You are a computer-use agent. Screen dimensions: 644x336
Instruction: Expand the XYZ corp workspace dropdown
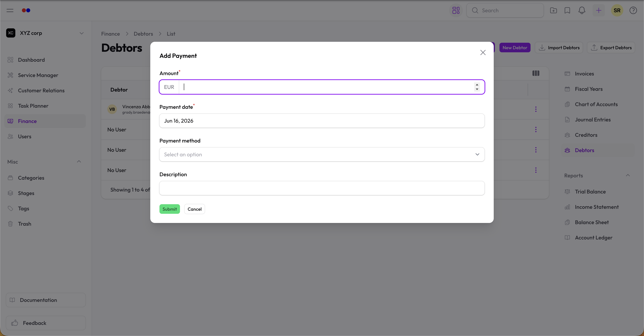81,33
